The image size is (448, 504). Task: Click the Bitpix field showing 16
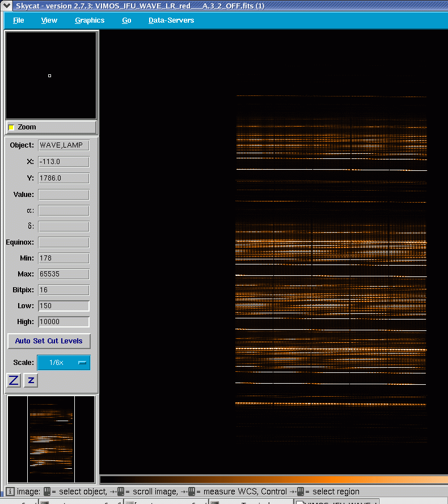(x=64, y=290)
